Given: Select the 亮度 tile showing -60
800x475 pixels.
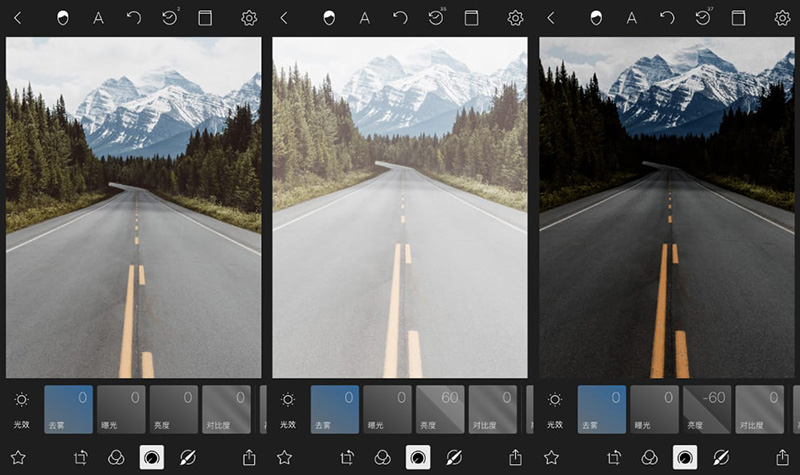Looking at the screenshot, I should (x=707, y=409).
